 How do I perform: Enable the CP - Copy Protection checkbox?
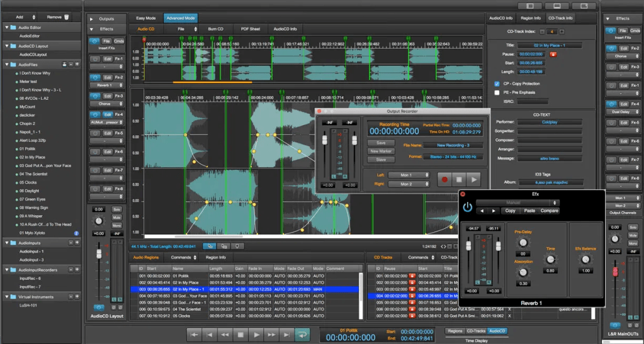[497, 83]
